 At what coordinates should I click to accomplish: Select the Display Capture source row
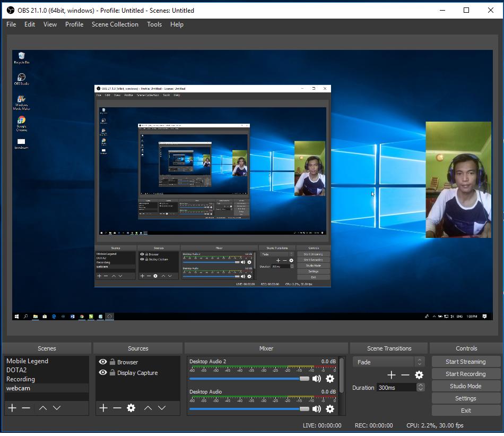138,372
